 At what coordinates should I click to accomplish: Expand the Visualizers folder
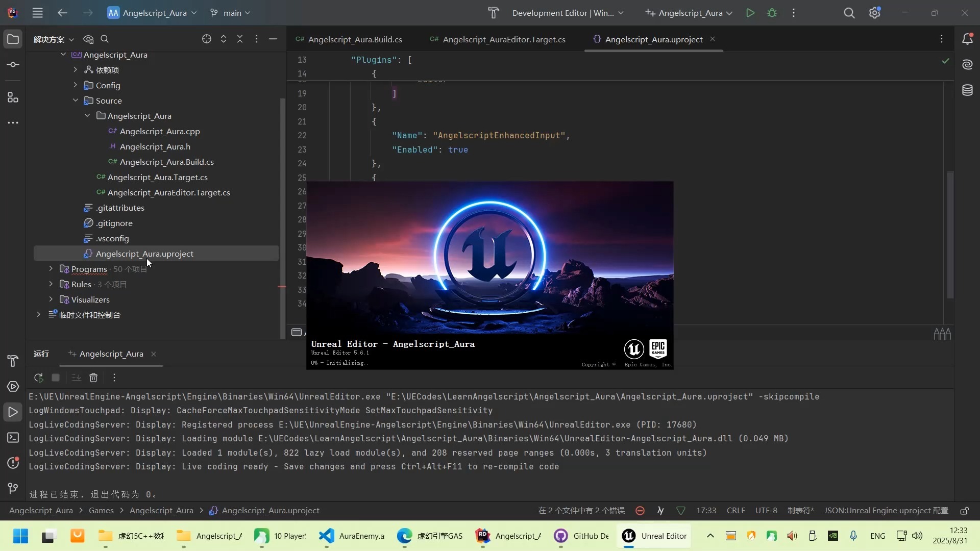click(51, 299)
